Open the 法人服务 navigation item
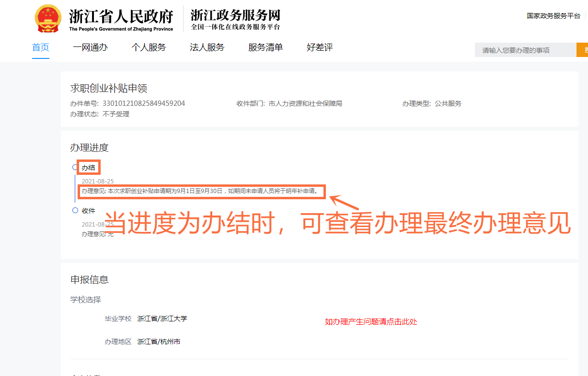The width and height of the screenshot is (588, 376). click(x=207, y=47)
